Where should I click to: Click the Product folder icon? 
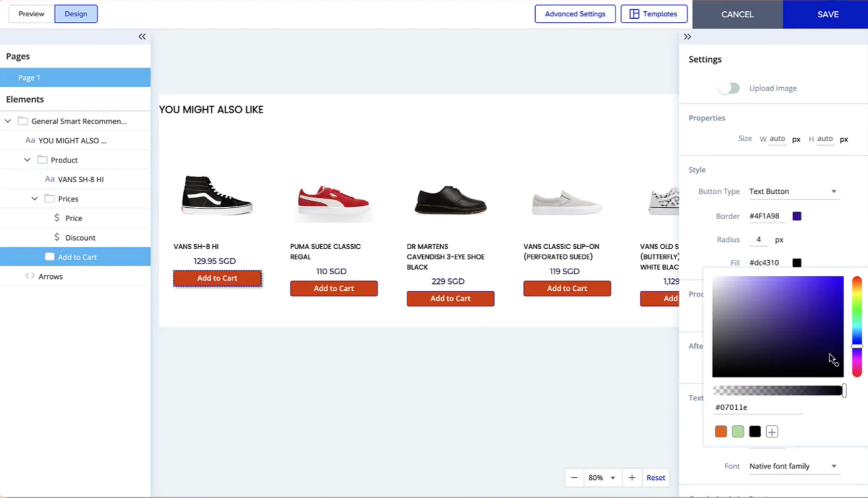(x=43, y=160)
